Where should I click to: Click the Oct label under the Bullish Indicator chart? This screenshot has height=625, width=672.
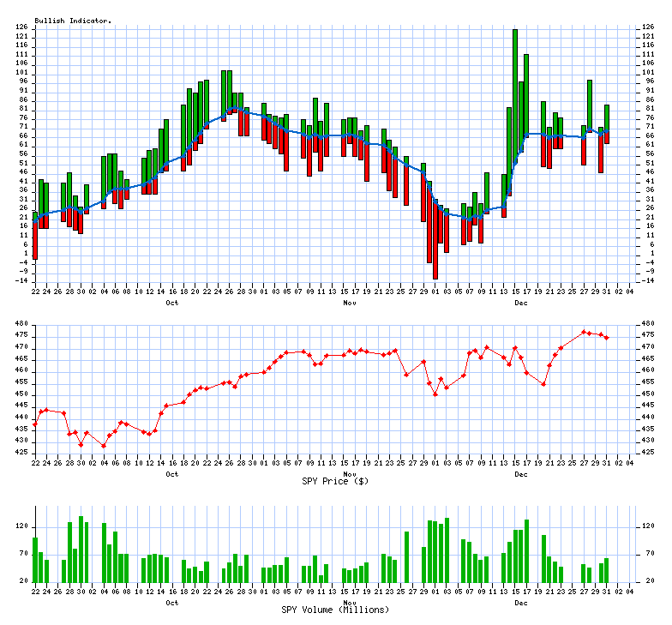[172, 303]
